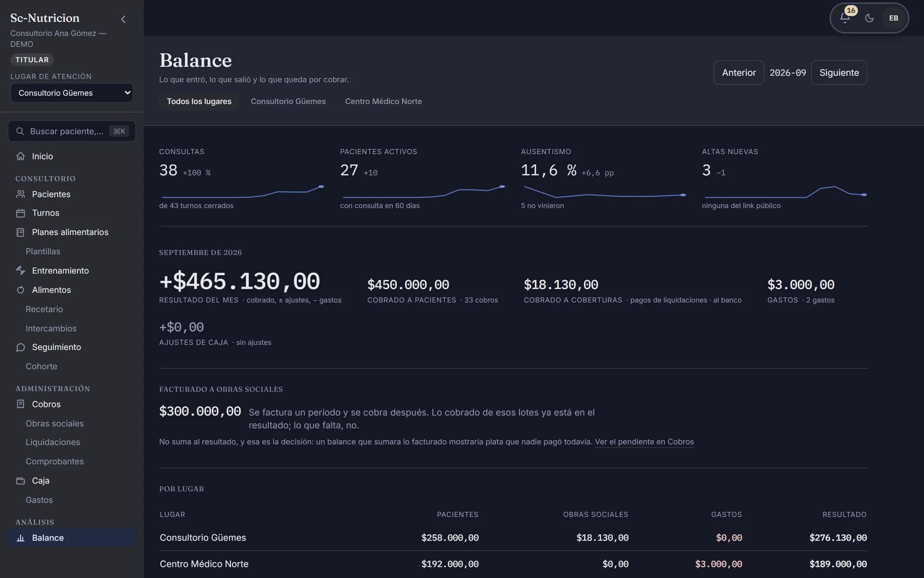Go to Gastos under Caja

click(39, 500)
